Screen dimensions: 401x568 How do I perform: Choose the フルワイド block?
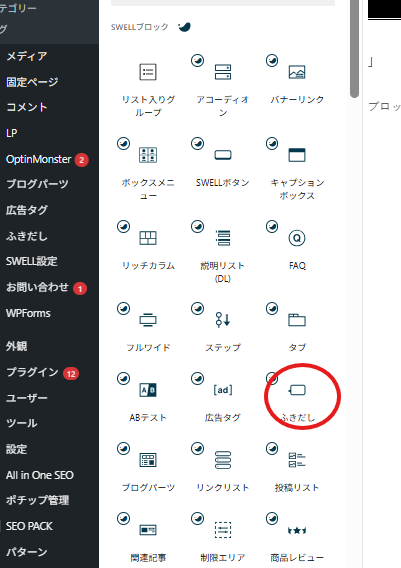click(148, 328)
